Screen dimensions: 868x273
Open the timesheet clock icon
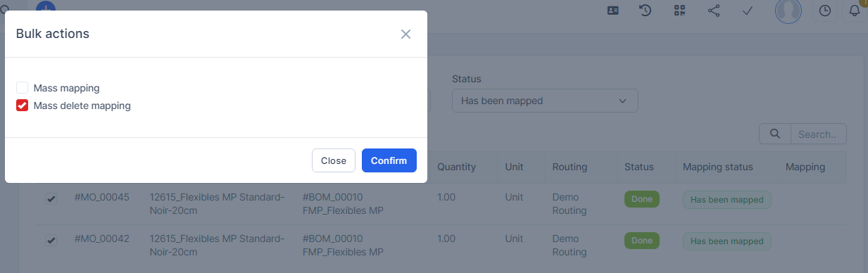tap(825, 11)
